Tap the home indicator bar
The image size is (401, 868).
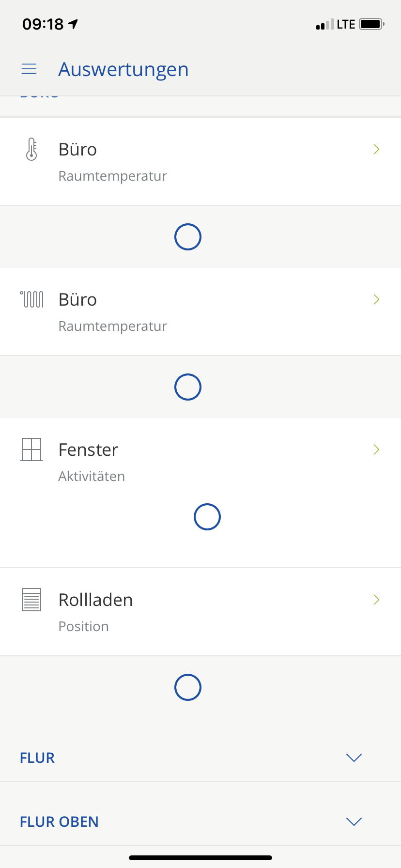point(200,858)
